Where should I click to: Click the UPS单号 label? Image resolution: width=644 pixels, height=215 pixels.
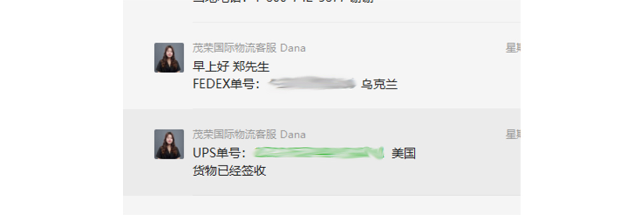tap(219, 153)
